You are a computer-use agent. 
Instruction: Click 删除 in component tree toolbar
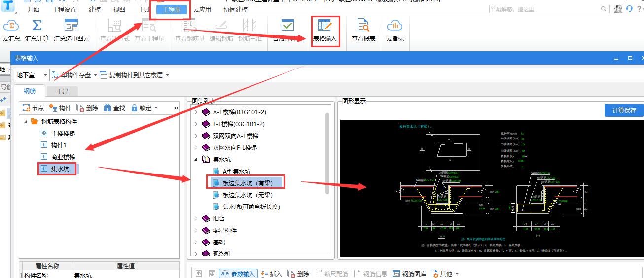[87, 108]
